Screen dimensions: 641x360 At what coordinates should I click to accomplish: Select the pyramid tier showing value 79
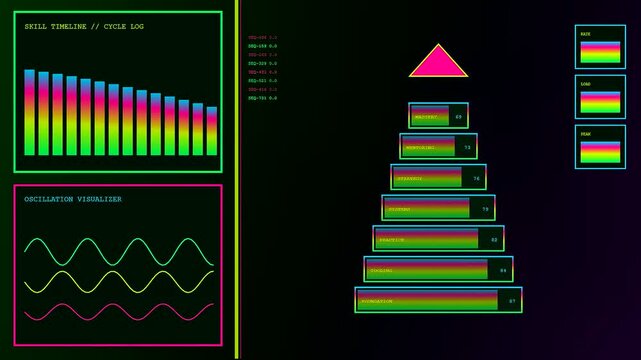(438, 208)
